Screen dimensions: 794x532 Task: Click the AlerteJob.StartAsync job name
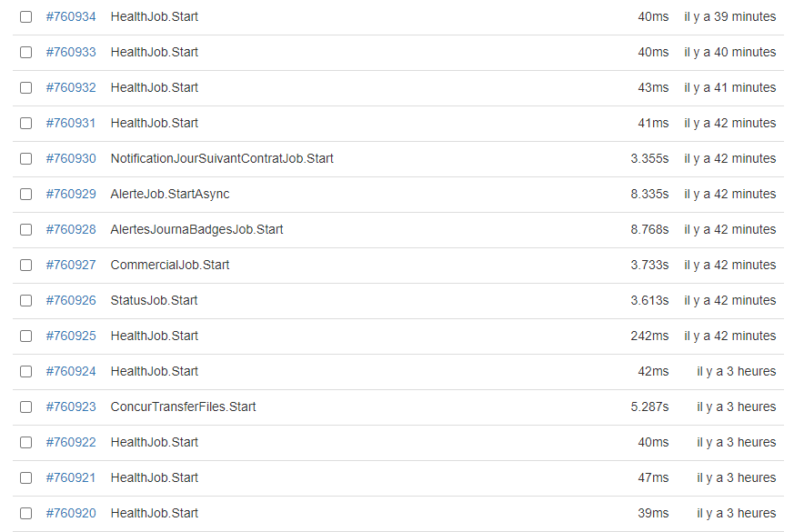(170, 194)
